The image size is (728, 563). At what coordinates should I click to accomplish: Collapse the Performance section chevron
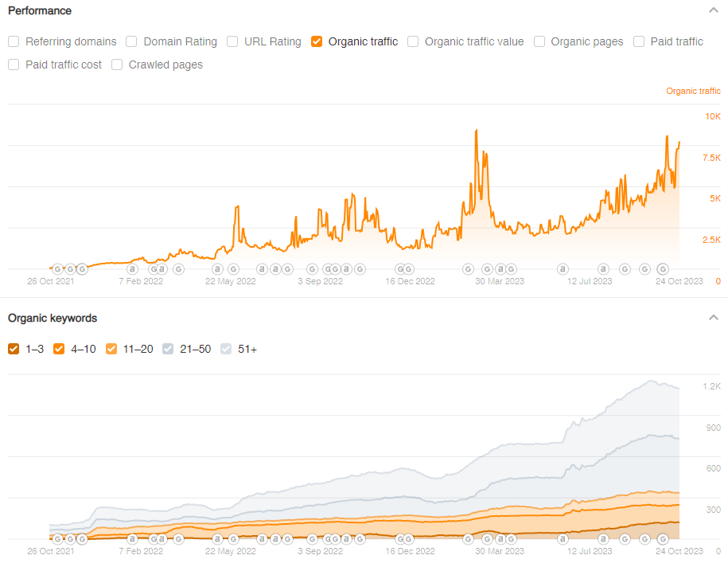click(x=713, y=10)
